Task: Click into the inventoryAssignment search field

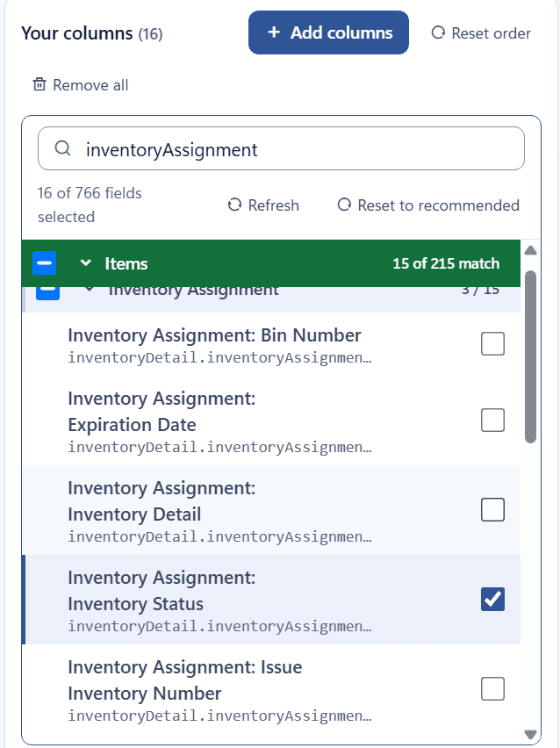Action: (x=281, y=148)
